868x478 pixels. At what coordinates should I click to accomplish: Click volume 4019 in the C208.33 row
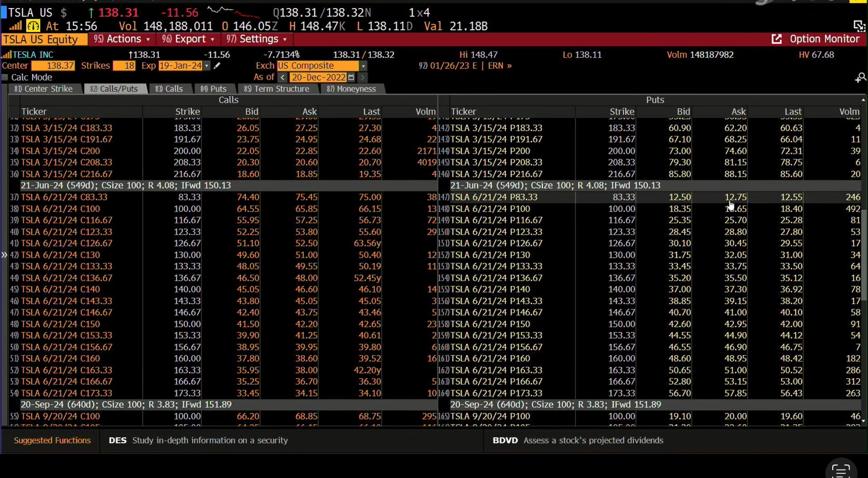coord(427,163)
